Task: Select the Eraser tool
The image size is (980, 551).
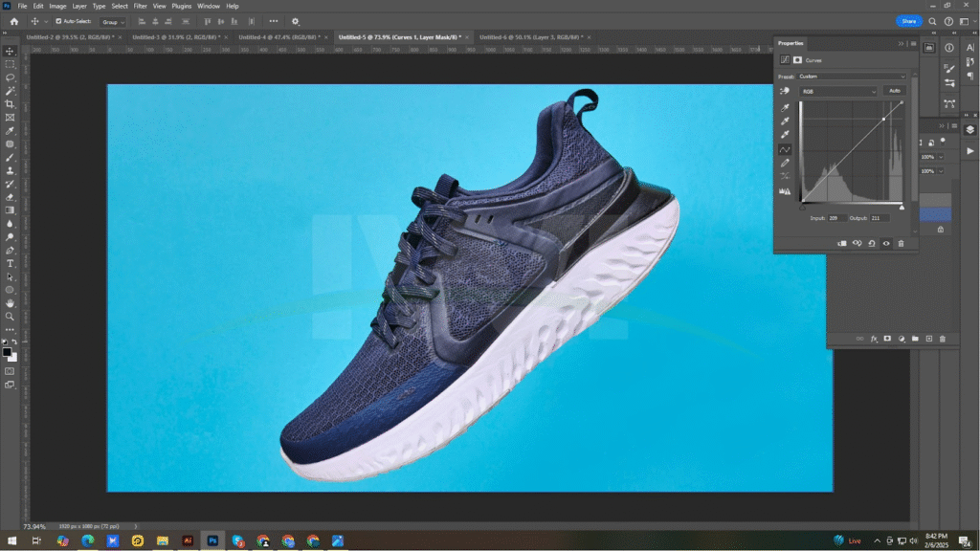Action: 10,197
